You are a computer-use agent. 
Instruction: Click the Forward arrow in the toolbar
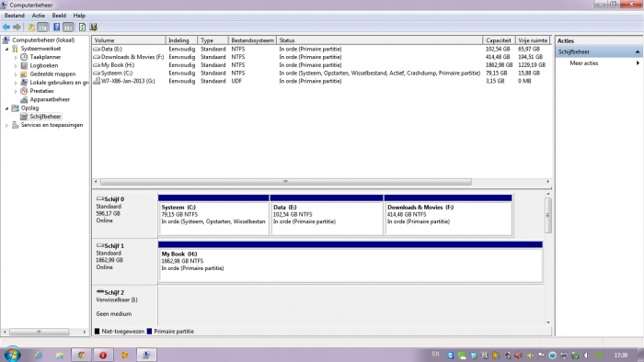click(17, 27)
